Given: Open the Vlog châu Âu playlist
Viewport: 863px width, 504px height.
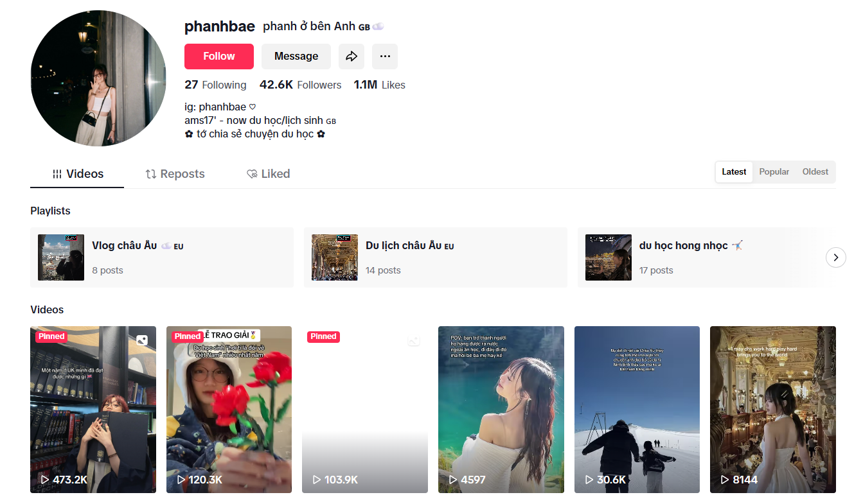Looking at the screenshot, I should (162, 257).
